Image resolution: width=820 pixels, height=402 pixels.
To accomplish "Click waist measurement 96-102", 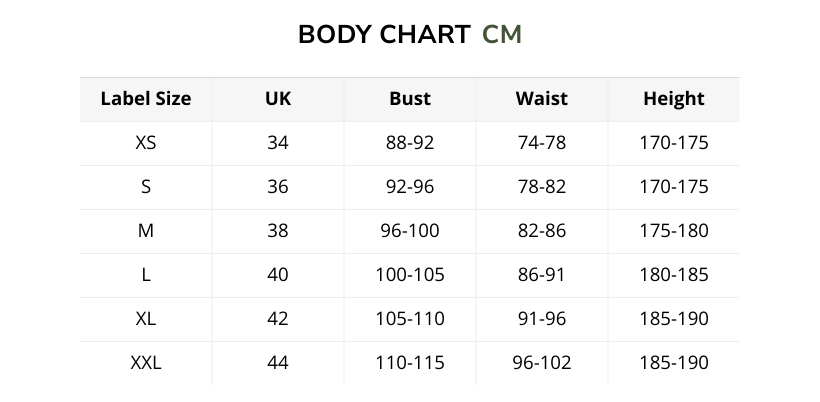I will coord(542,363).
